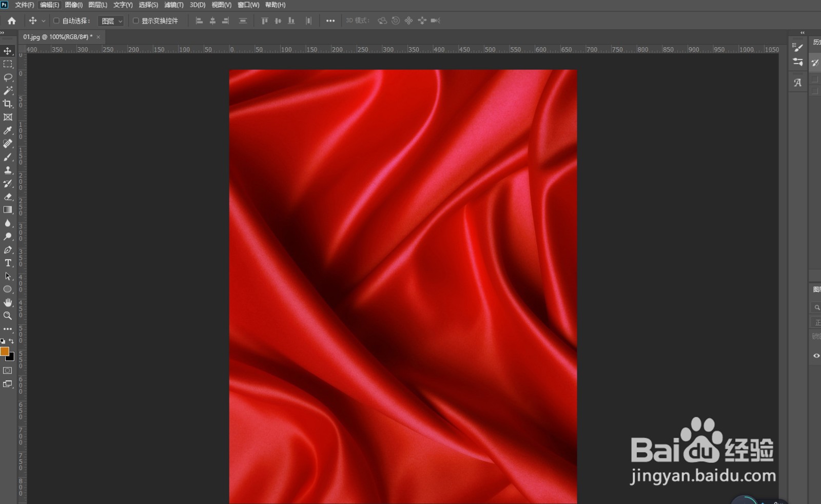The height and width of the screenshot is (504, 821).
Task: Select the Eyedropper tool
Action: (8, 130)
